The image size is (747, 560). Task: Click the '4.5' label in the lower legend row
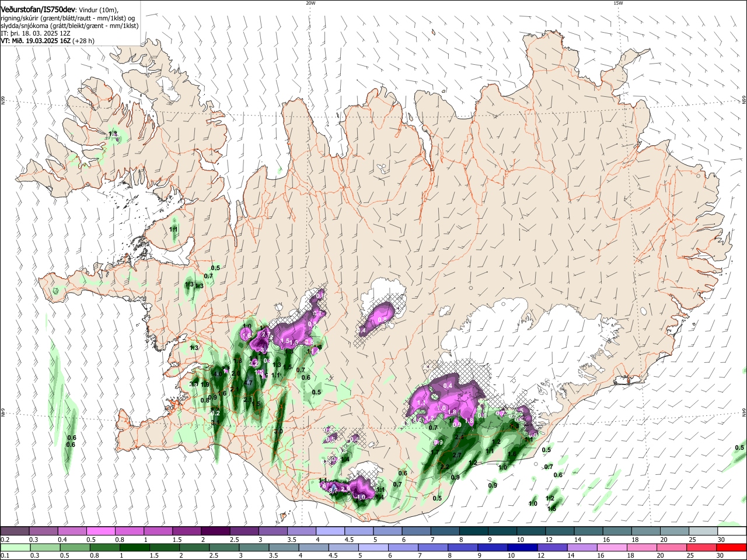(x=333, y=556)
